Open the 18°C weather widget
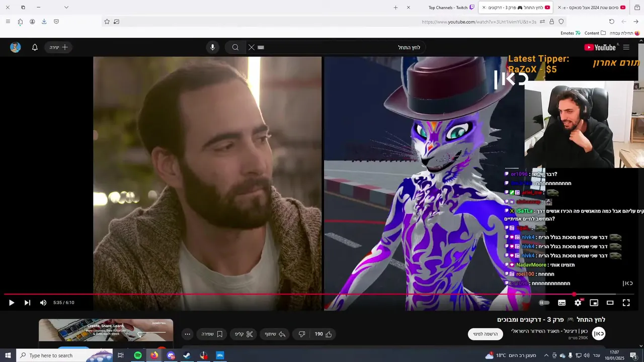Screen dimensions: 644x362 [511, 355]
